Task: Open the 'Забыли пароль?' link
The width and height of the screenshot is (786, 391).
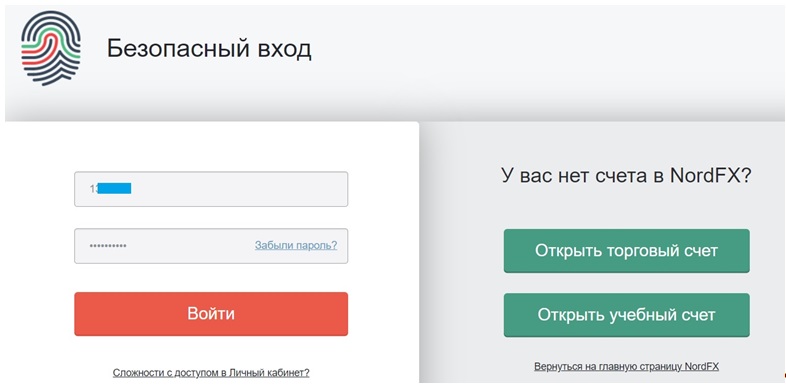Action: (x=296, y=245)
